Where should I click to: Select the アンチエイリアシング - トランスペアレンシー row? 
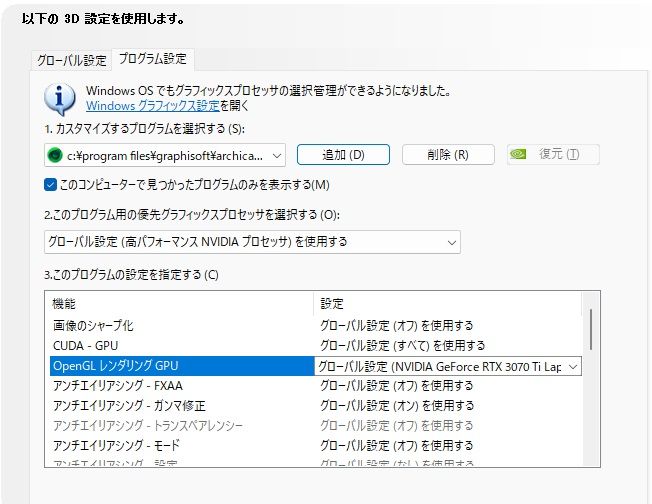[316, 426]
